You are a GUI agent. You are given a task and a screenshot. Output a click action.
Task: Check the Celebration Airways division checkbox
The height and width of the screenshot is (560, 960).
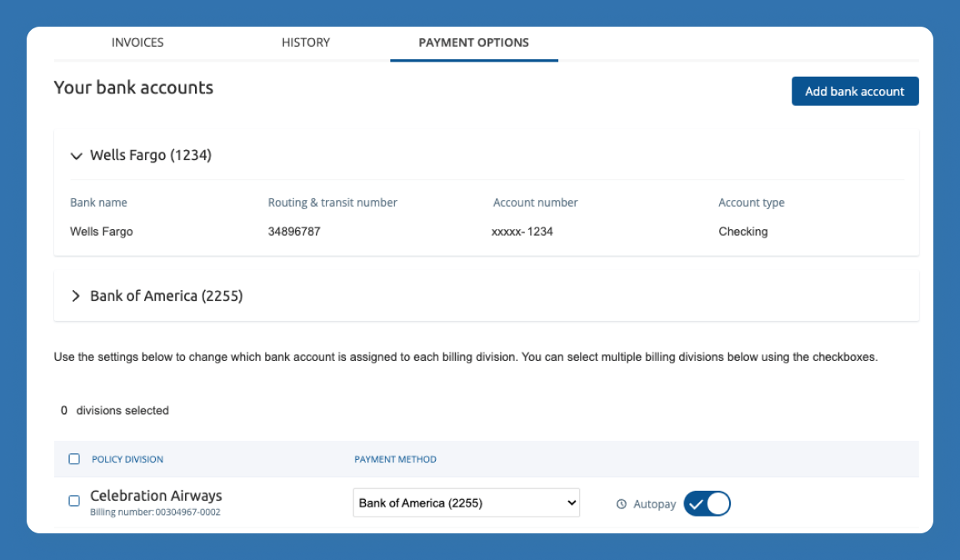[x=73, y=501]
